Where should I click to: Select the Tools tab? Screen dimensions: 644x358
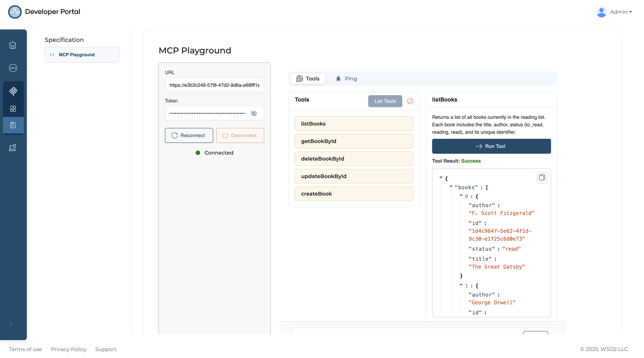point(308,79)
